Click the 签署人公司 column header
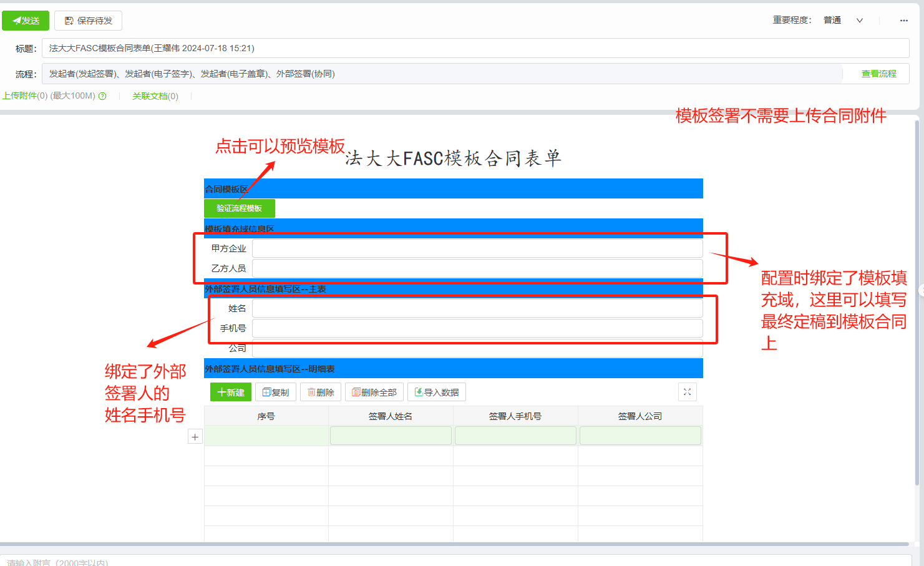This screenshot has width=924, height=566. [640, 416]
